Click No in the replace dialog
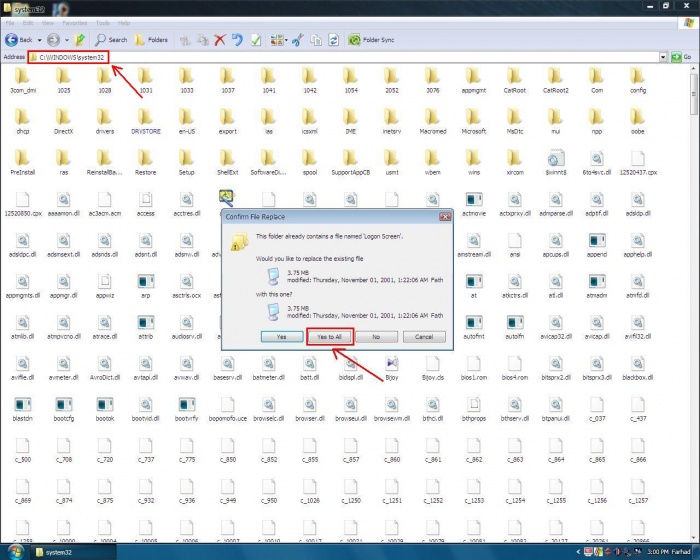Screen dimensions: 700x560 tap(376, 337)
